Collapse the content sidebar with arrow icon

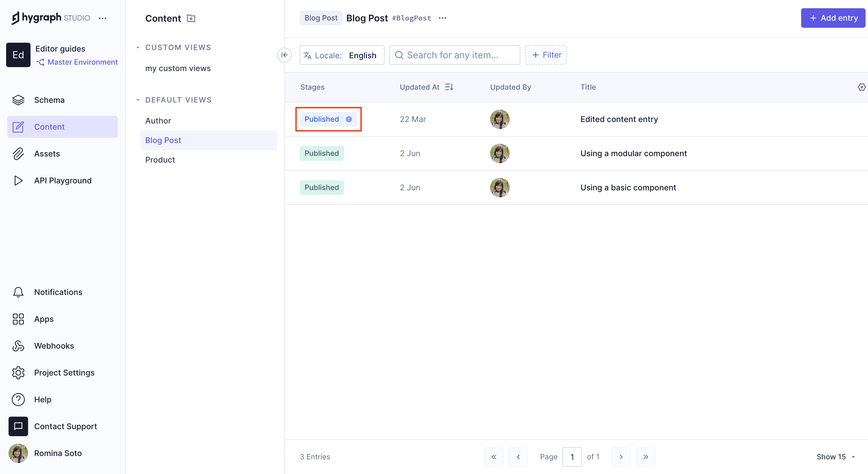tap(284, 55)
